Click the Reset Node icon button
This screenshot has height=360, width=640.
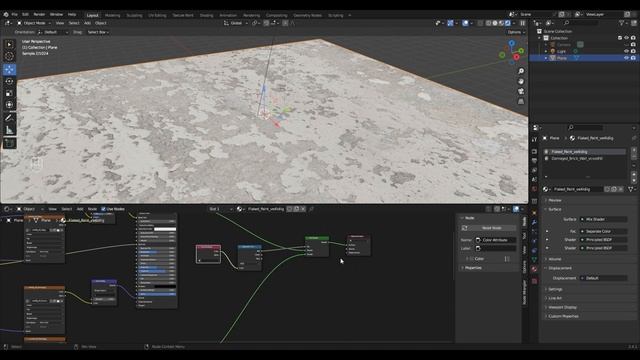pos(464,228)
